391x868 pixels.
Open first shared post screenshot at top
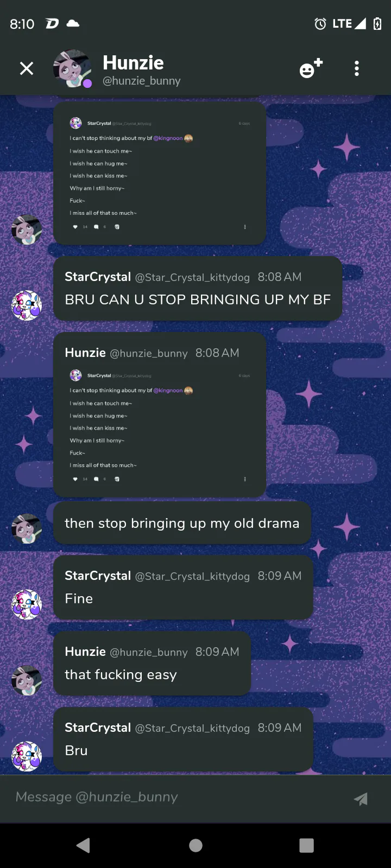pos(160,173)
